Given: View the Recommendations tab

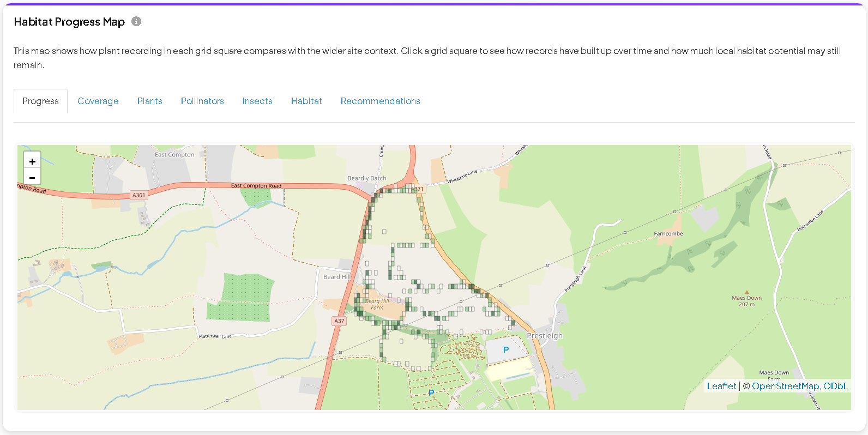Looking at the screenshot, I should pos(381,101).
